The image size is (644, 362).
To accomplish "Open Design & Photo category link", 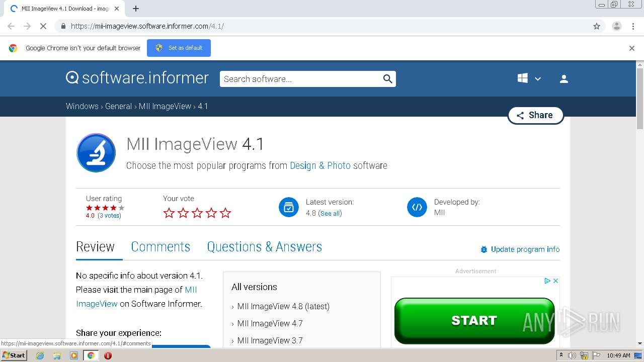I will pos(320,165).
